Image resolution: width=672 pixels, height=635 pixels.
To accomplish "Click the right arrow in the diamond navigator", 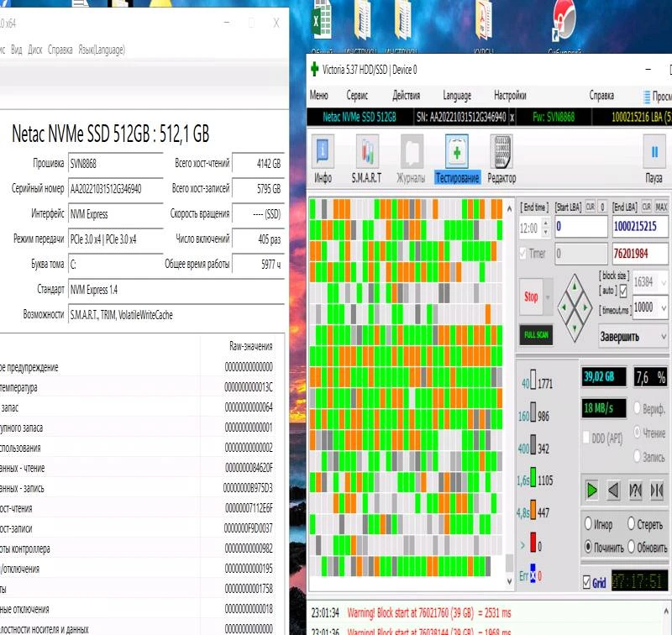I will tap(585, 307).
